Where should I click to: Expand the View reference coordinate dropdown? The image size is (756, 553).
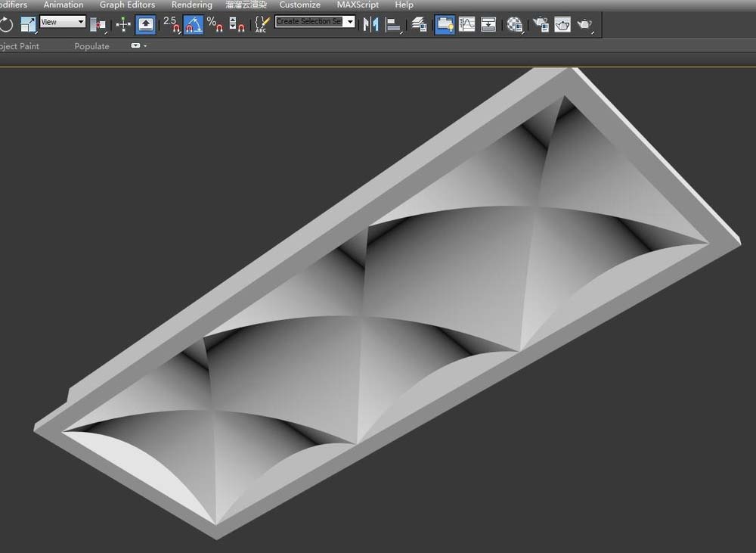80,22
